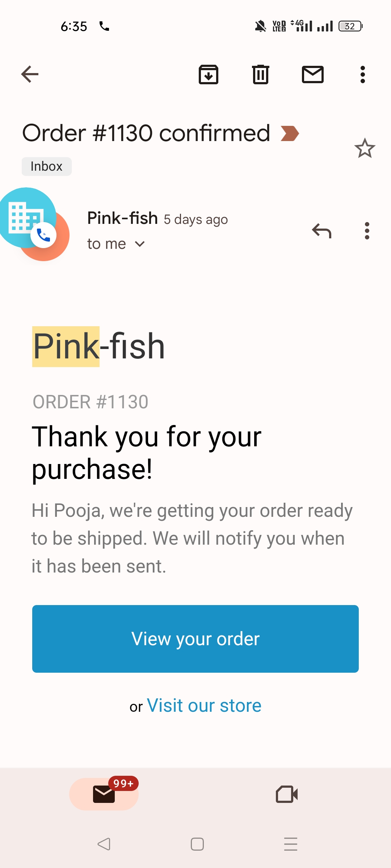The height and width of the screenshot is (868, 391).
Task: Tap the Pink-fish sender name
Action: 122,218
